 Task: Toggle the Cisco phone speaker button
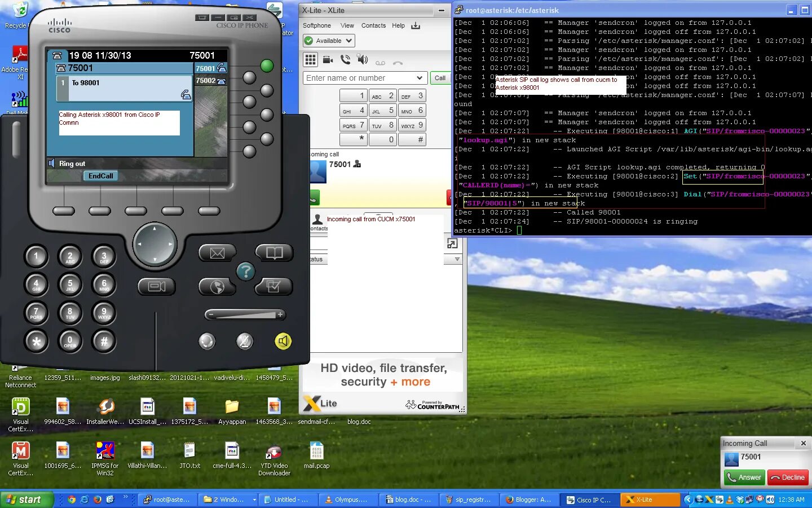[x=283, y=341]
